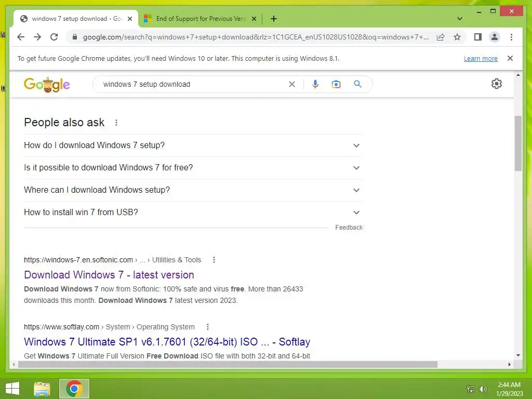Open network status tray icon
The height and width of the screenshot is (399, 532).
point(471,389)
